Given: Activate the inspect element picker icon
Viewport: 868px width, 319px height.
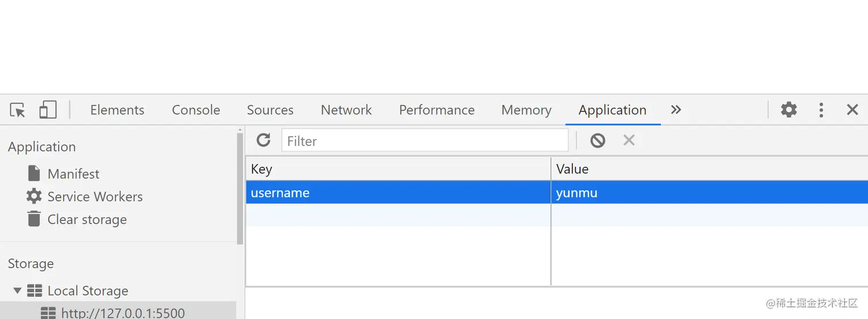Looking at the screenshot, I should pos(18,110).
